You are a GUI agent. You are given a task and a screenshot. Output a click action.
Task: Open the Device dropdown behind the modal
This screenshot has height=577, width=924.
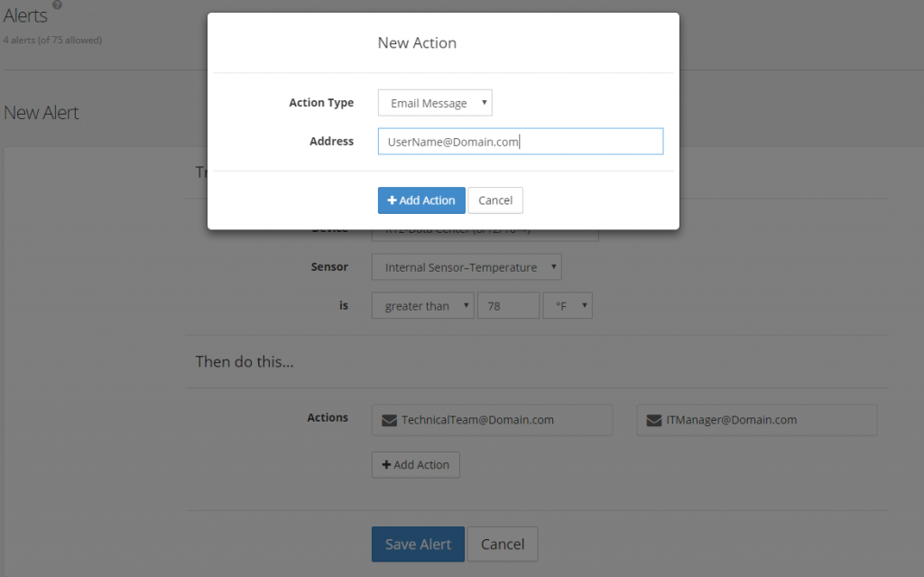pyautogui.click(x=487, y=230)
